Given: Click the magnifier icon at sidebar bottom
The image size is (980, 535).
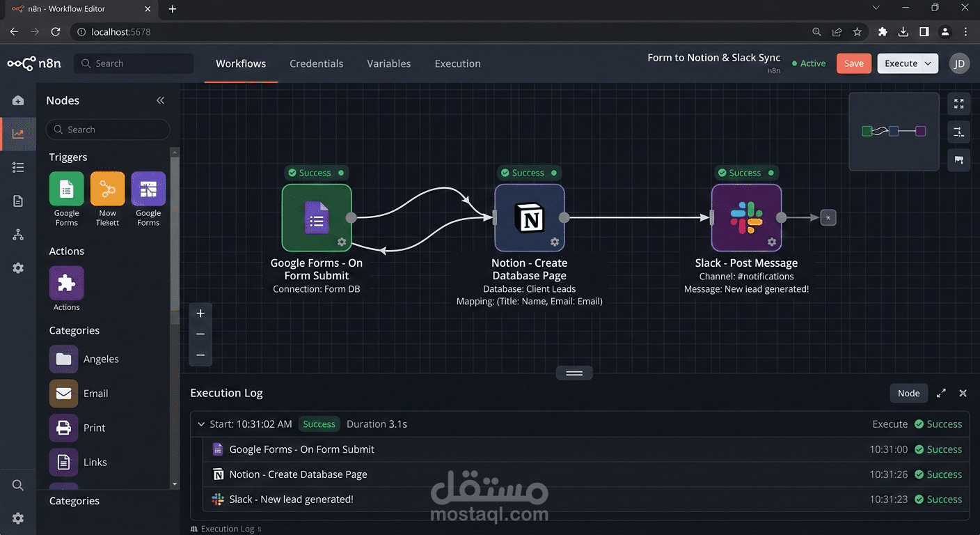Looking at the screenshot, I should click(18, 485).
